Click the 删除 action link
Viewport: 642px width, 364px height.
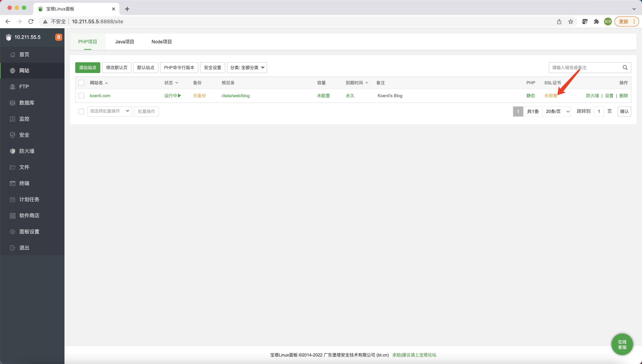(624, 96)
